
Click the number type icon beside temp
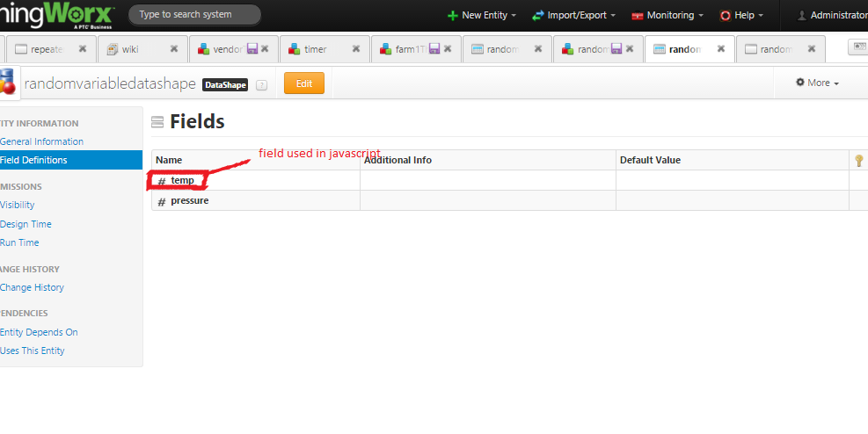pyautogui.click(x=162, y=181)
